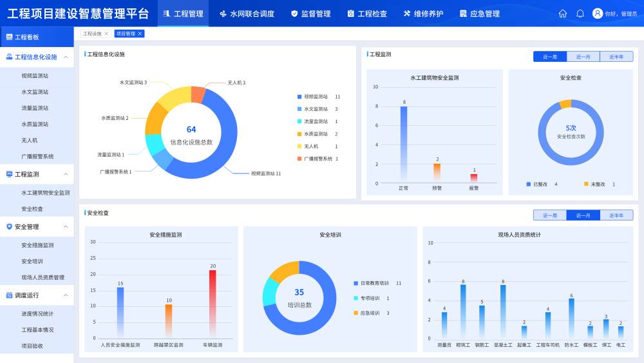Select 近一月 in 安全检查 panel
This screenshot has height=363, width=644.
tap(583, 215)
